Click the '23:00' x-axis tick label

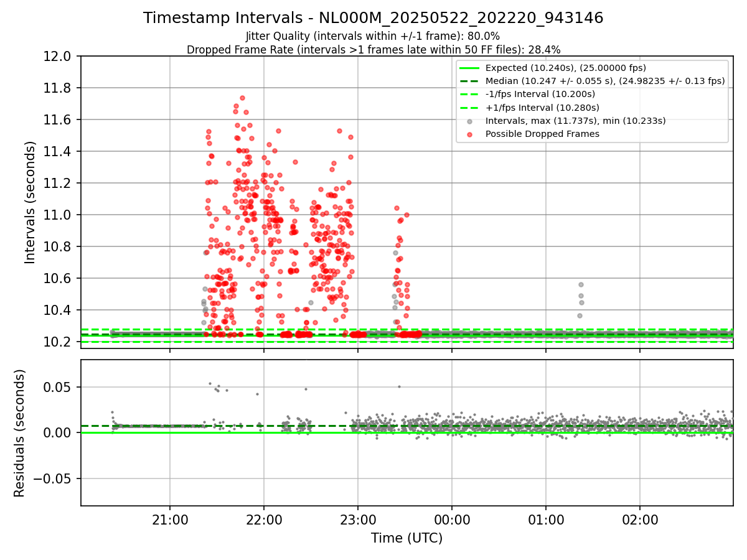pos(358,519)
